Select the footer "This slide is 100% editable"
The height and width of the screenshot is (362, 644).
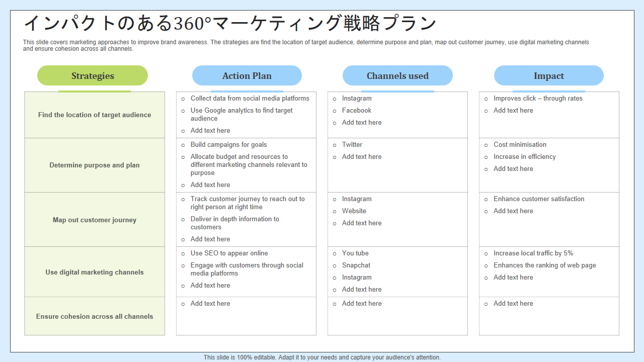tap(322, 357)
